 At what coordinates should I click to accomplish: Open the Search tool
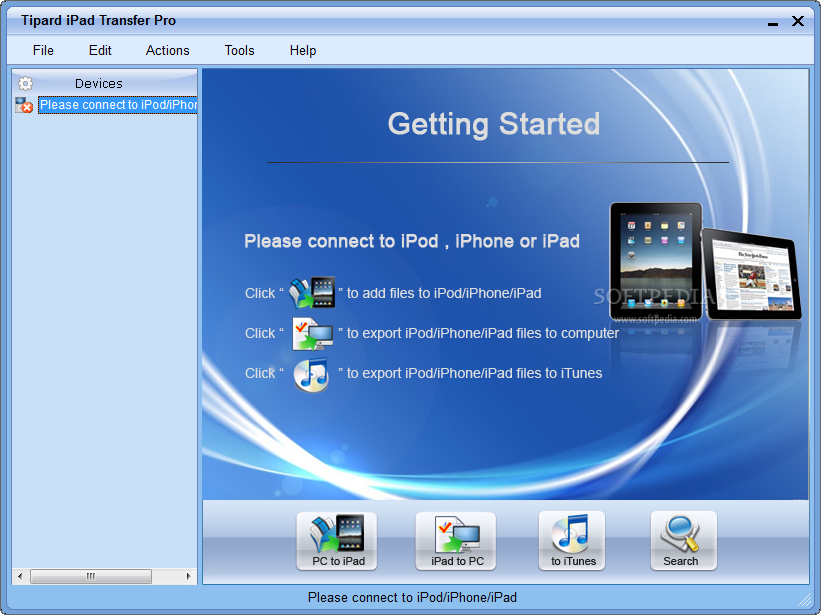point(682,541)
